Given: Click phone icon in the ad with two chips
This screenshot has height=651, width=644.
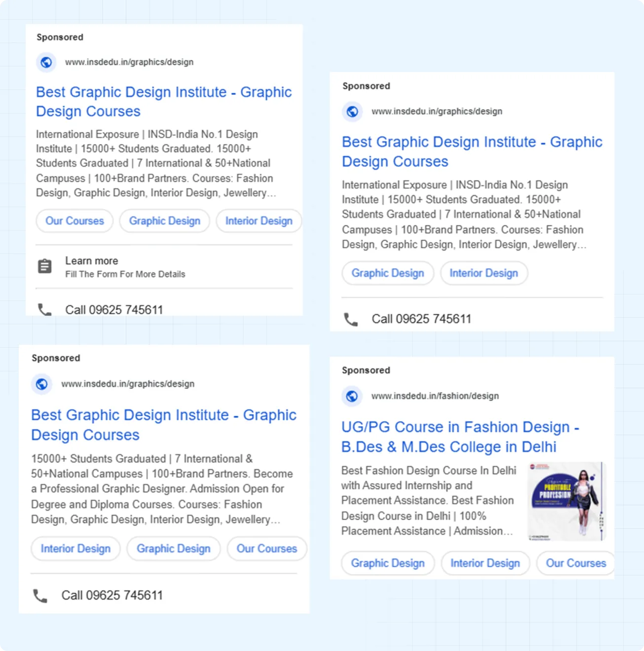Looking at the screenshot, I should pyautogui.click(x=351, y=320).
